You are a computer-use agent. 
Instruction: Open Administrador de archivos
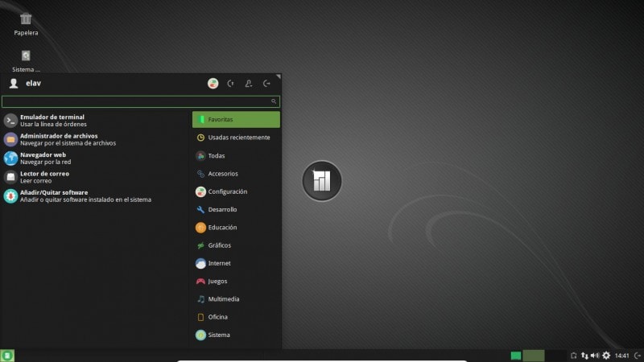94,139
